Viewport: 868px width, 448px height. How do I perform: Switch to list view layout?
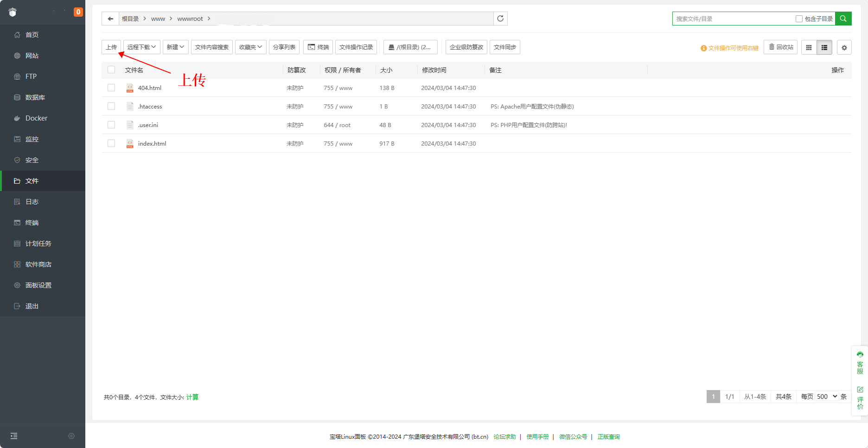click(824, 47)
